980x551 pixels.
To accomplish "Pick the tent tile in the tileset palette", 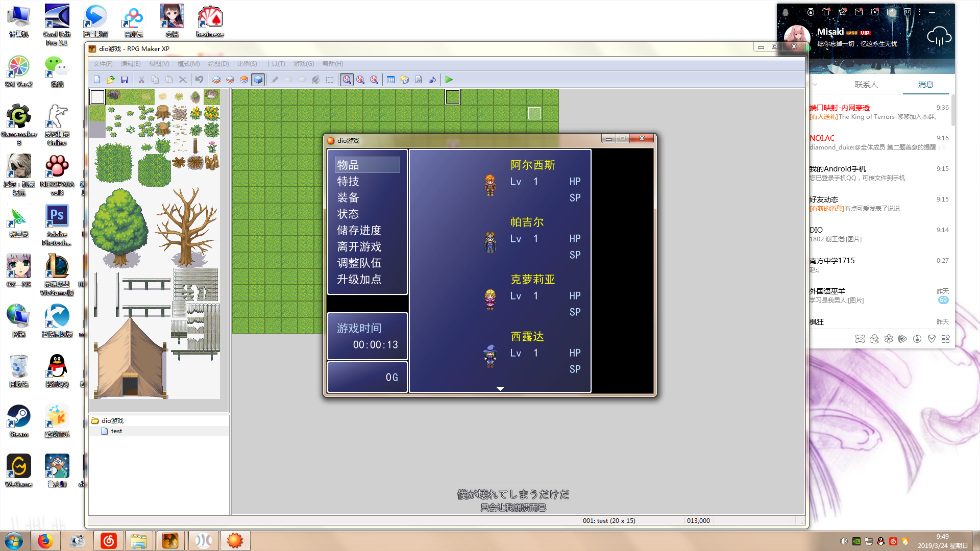I will 131,358.
